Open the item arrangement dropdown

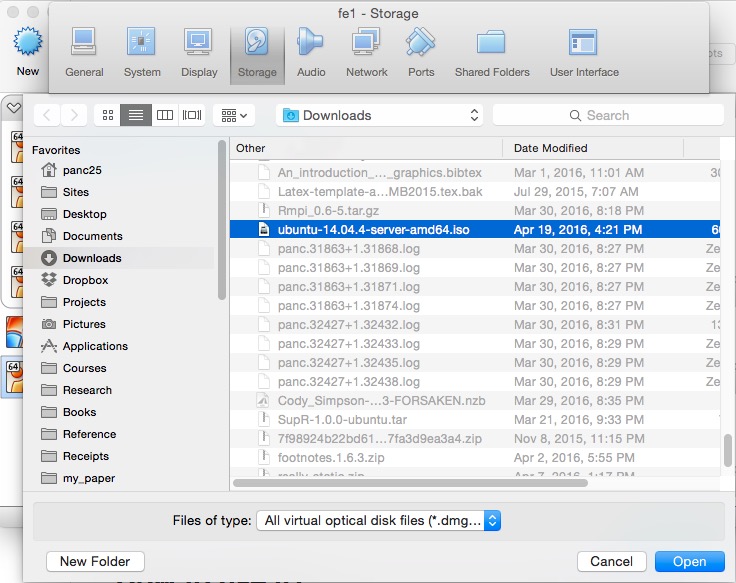click(x=234, y=115)
